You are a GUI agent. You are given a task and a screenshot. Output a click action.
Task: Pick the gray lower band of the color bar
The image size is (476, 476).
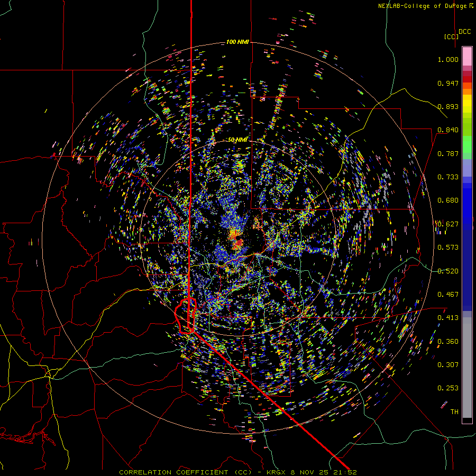(467, 368)
